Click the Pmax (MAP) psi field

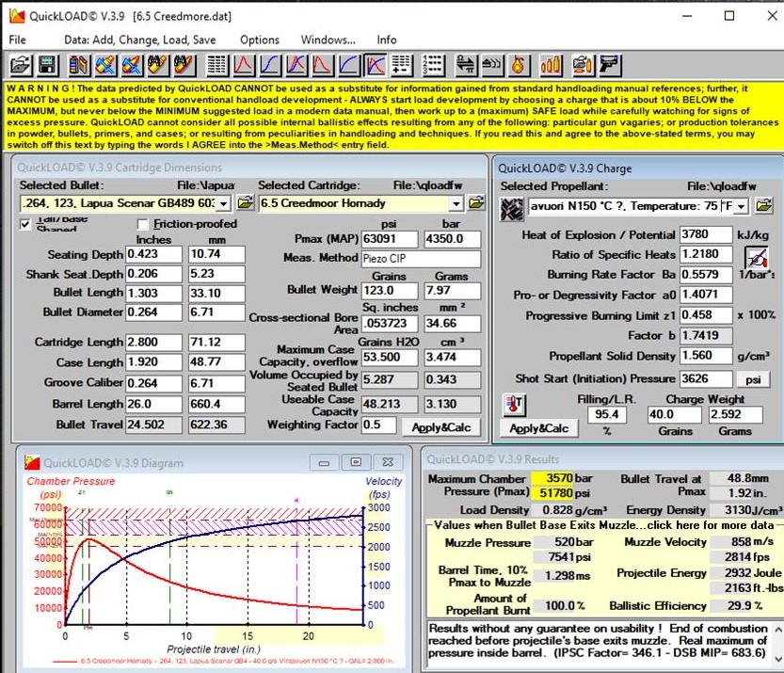[390, 239]
